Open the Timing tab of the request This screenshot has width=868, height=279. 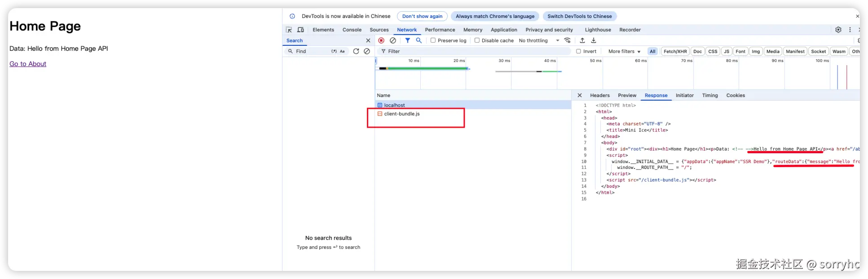click(710, 95)
